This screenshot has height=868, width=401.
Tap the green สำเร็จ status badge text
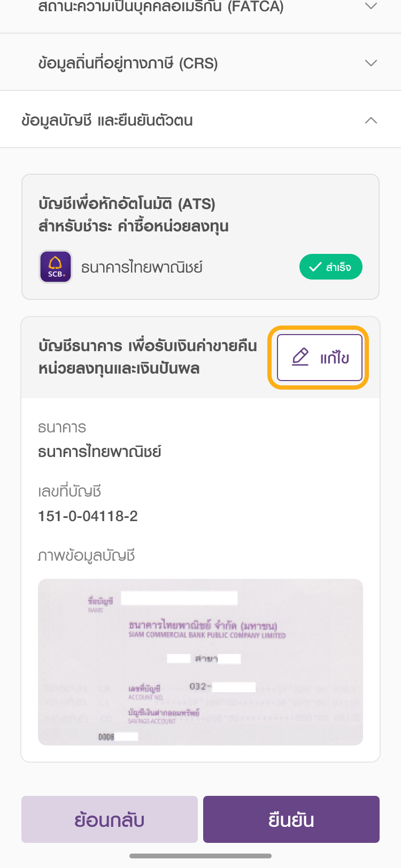coord(338,267)
